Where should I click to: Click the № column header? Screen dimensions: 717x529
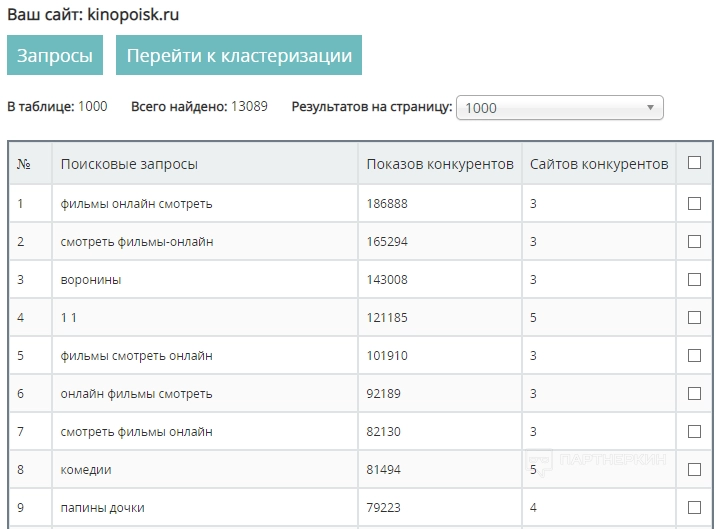(24, 164)
